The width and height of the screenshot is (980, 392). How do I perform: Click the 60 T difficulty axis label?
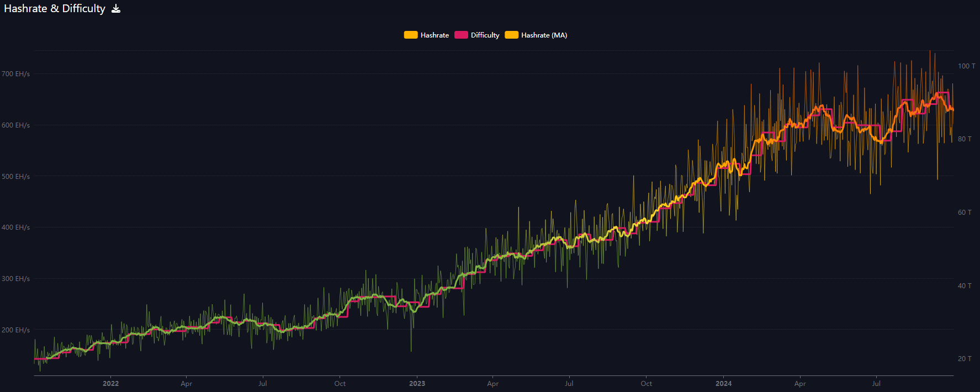point(965,213)
